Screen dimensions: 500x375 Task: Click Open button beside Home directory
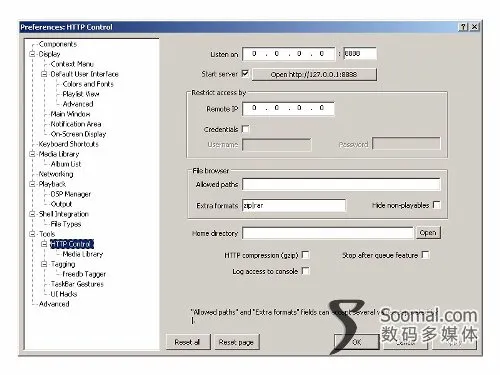428,233
